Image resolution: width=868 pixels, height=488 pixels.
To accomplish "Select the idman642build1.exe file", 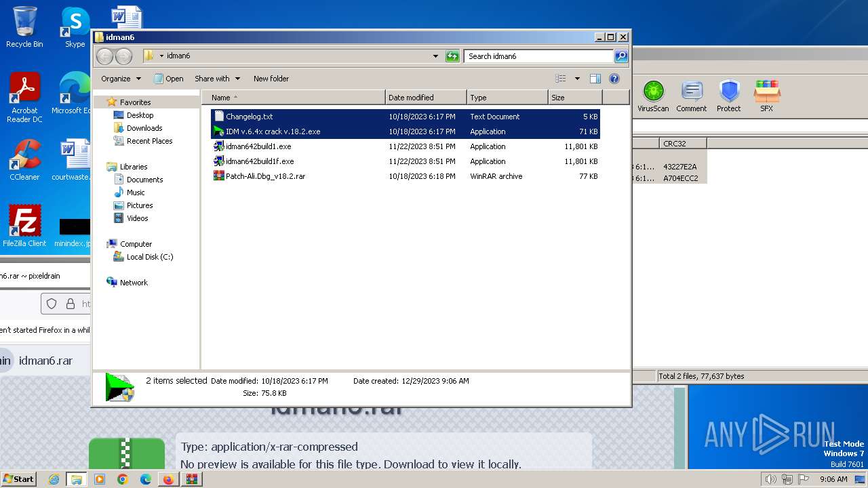I will click(406, 146).
